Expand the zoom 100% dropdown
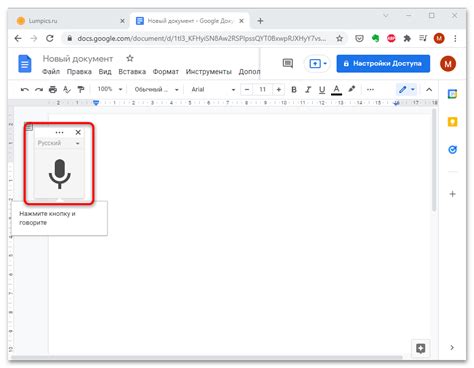 [110, 89]
